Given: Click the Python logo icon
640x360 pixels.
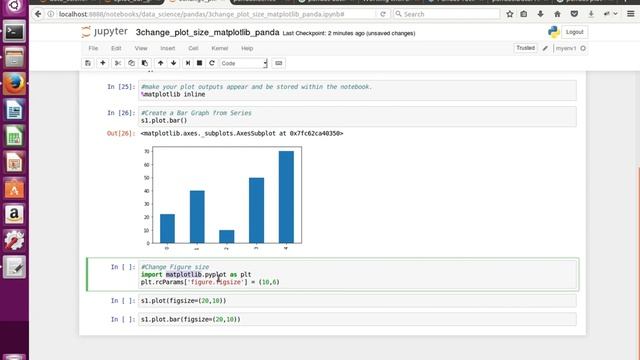Looking at the screenshot, I should coord(553,32).
